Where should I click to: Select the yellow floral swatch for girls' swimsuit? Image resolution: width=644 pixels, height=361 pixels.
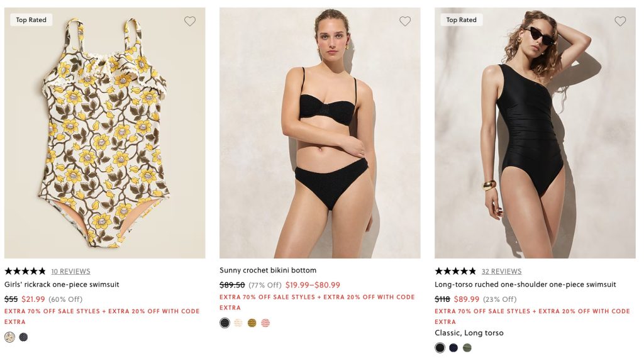click(x=9, y=337)
